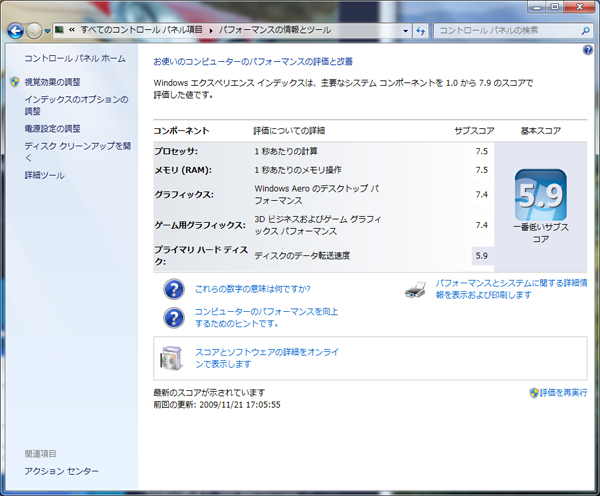Screen dimensions: 600x496
Task: Expand the breadcrumb separator arrow
Action: click(210, 31)
